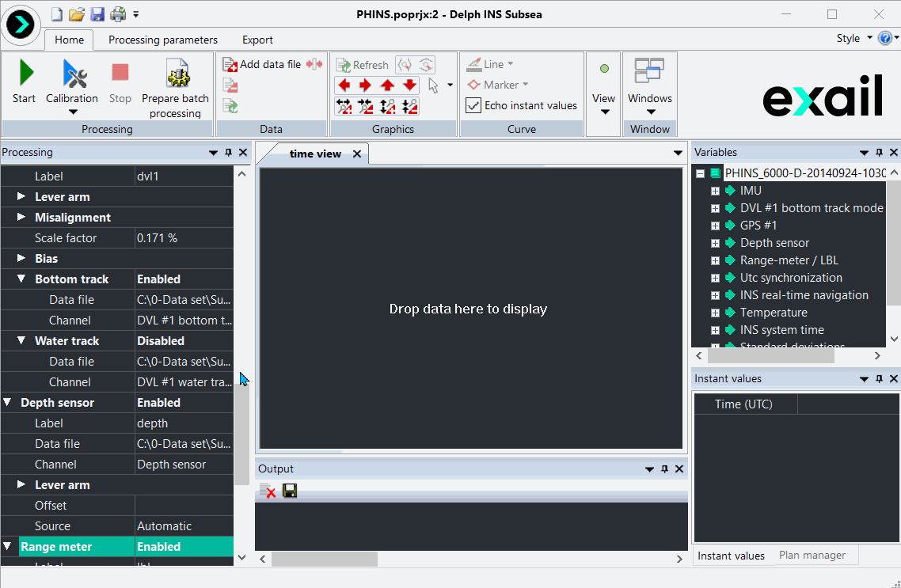Screen dimensions: 901x588
Task: Click the Add data file icon
Action: (230, 65)
